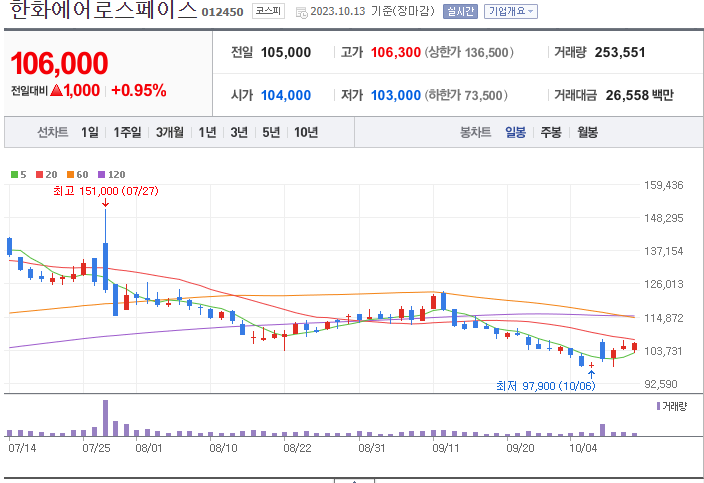Click the green 5-day moving average swatch
Image resolution: width=704 pixels, height=483 pixels.
14,175
